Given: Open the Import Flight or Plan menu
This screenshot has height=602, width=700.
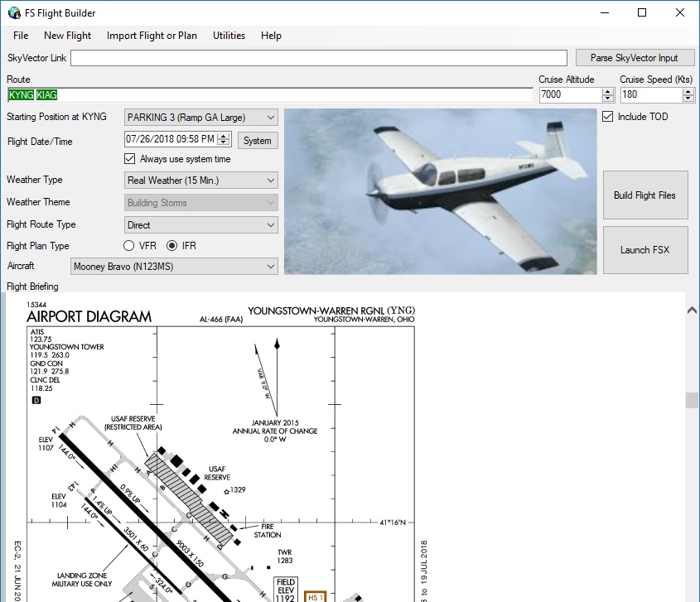Looking at the screenshot, I should (152, 36).
